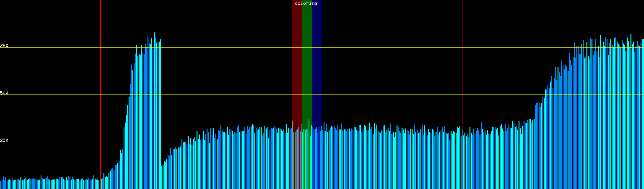644x189 pixels.
Task: Click the "coloring" label at the top
Action: [306, 3]
